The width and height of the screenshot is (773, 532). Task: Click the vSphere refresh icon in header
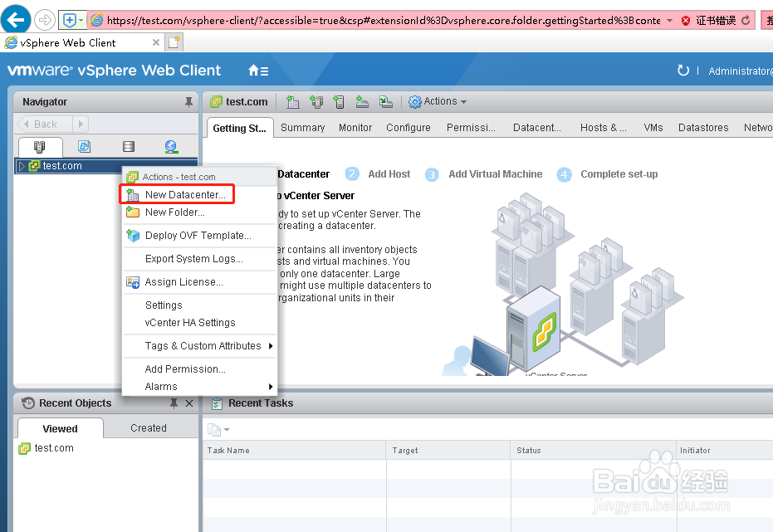[683, 71]
